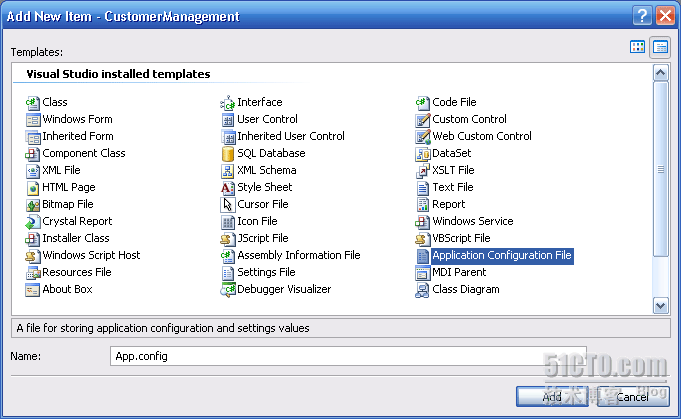Choose the SQL Database cylinder icon
681x419 pixels.
(x=228, y=154)
